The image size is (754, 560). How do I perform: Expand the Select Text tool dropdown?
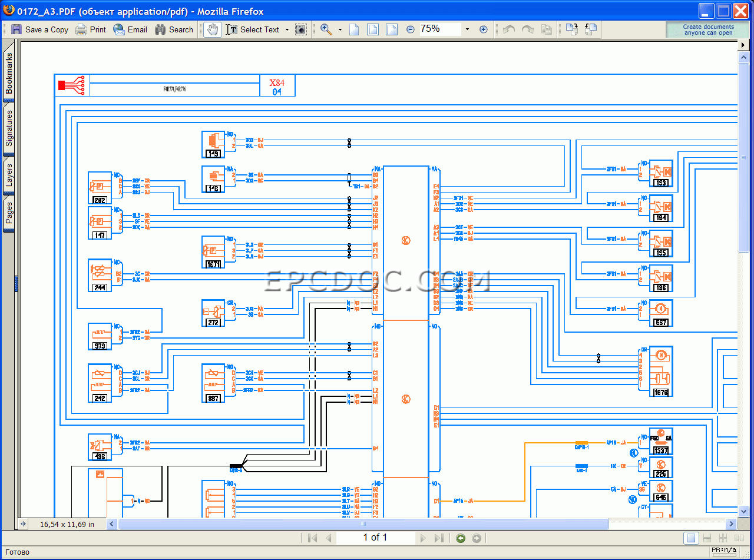[287, 29]
